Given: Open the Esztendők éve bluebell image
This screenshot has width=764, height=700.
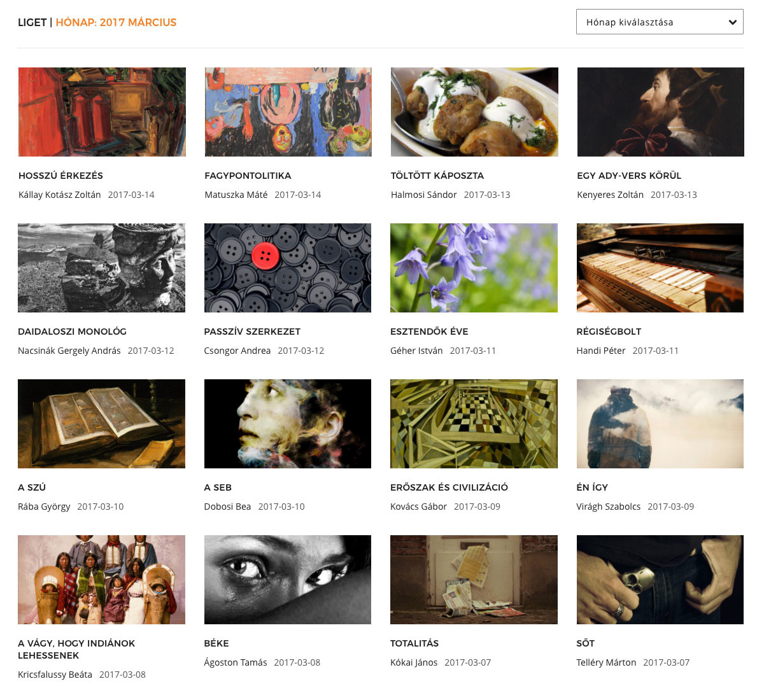Looking at the screenshot, I should (474, 268).
